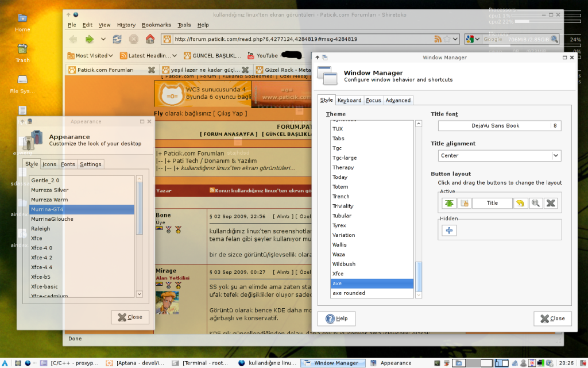Click the Shade button in Active layout
Viewport: 588px width, 368px height.
[448, 203]
